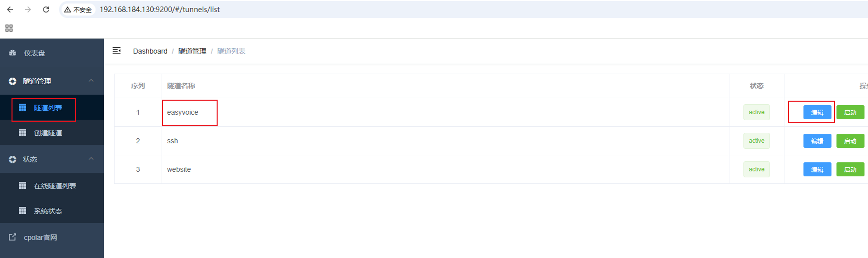Click the external link icon beside cpolar官网
Image resolution: width=868 pixels, height=258 pixels.
pos(13,237)
